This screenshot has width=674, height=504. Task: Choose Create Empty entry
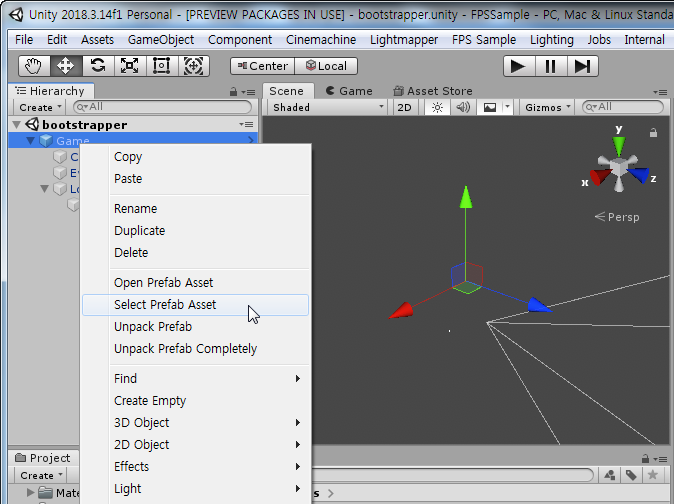196,400
